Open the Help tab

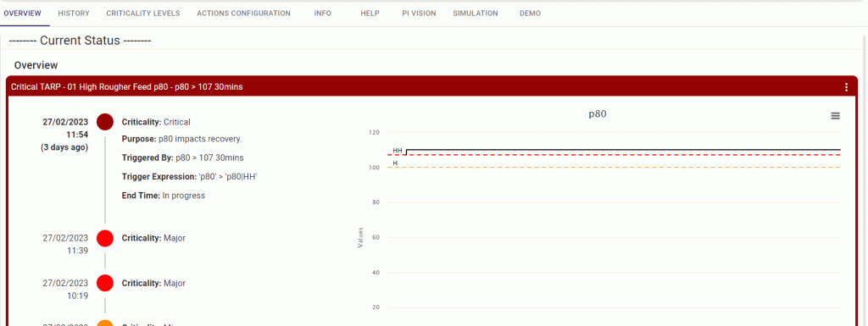tap(370, 14)
